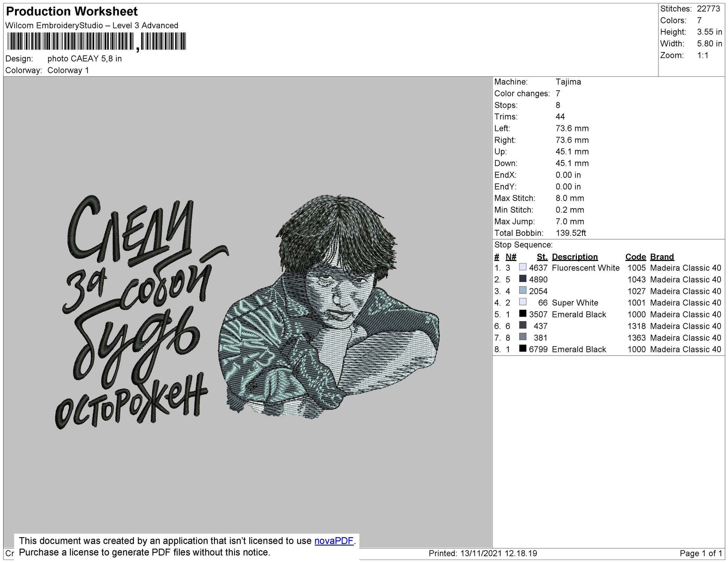The width and height of the screenshot is (728, 563).
Task: Click the Zoom value 1:1
Action: click(703, 55)
